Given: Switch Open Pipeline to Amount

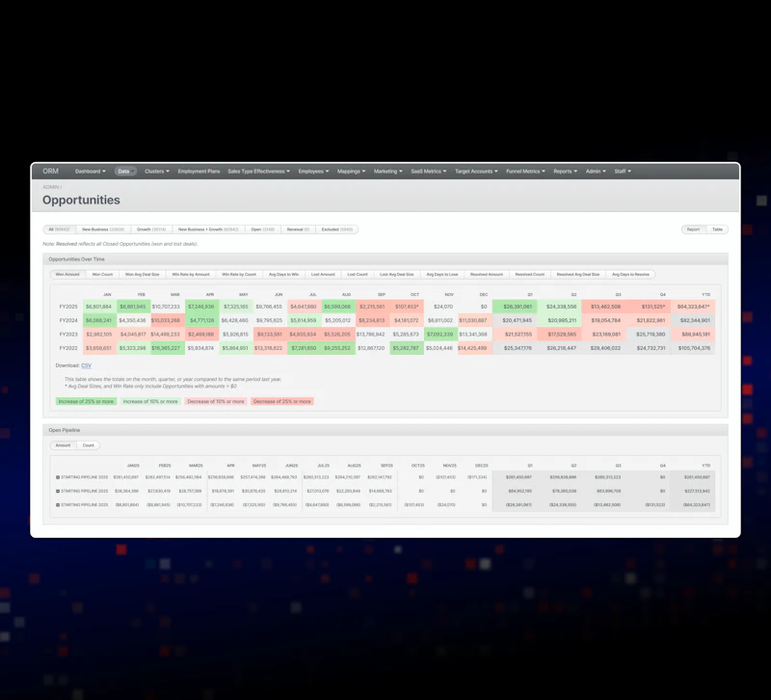Looking at the screenshot, I should (63, 445).
